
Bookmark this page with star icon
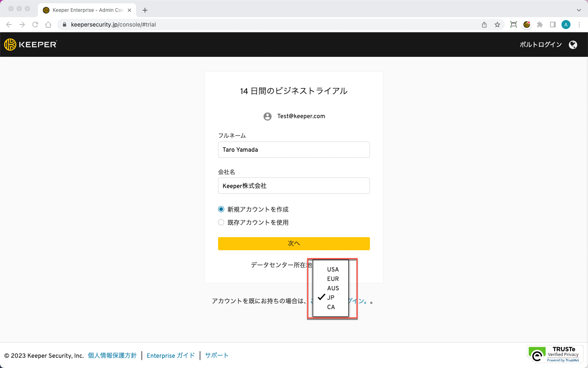[497, 25]
